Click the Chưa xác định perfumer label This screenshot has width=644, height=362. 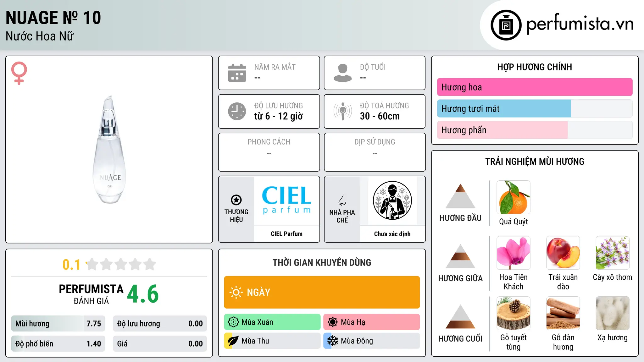point(392,234)
